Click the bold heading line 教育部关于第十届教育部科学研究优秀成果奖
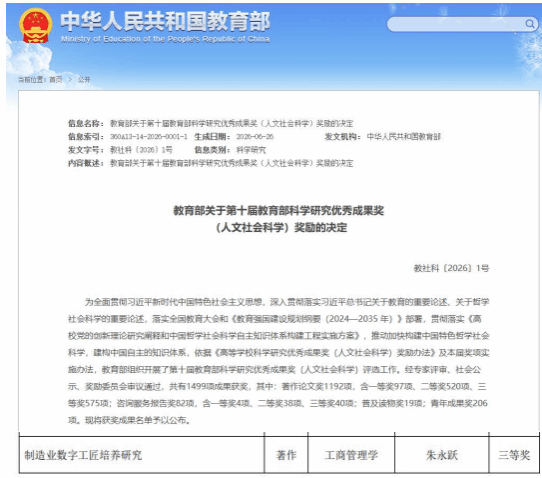 coord(279,210)
